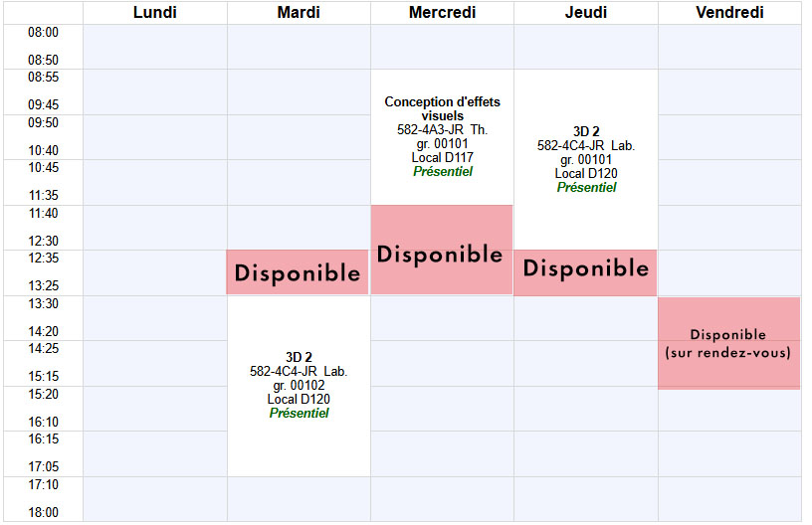The height and width of the screenshot is (525, 812).
Task: Click the Mercredi column header
Action: tap(442, 13)
